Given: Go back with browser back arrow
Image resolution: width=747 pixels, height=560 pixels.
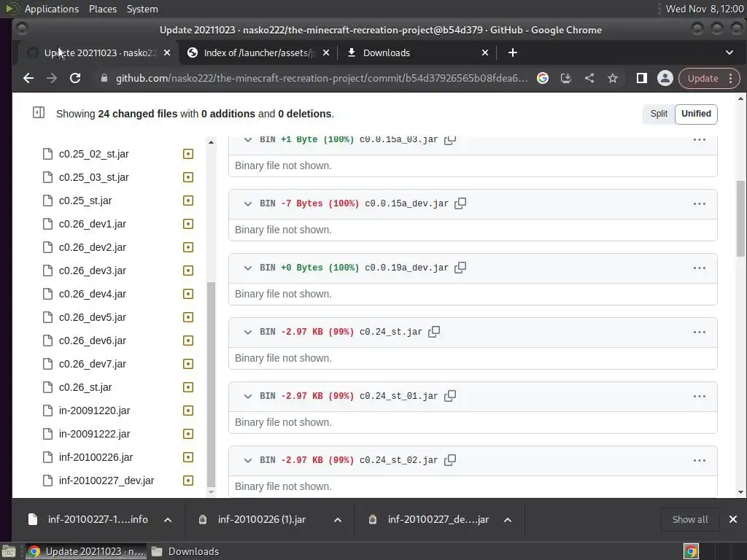Looking at the screenshot, I should coord(28,78).
